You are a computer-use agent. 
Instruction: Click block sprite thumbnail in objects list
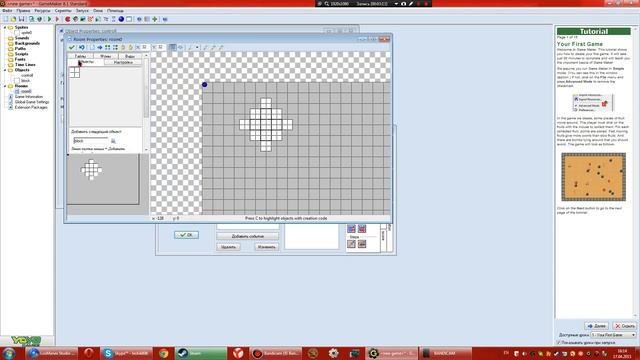pos(74,73)
